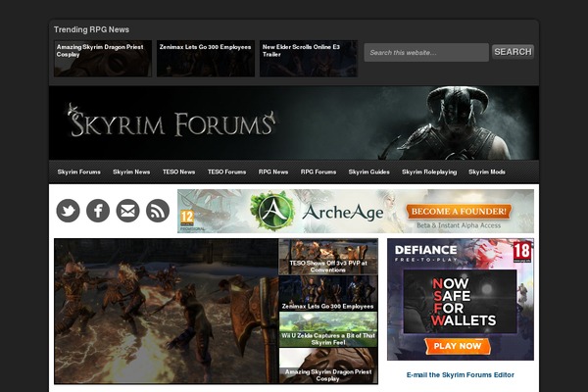Click 'Play Now' on Defiance ad

(458, 346)
